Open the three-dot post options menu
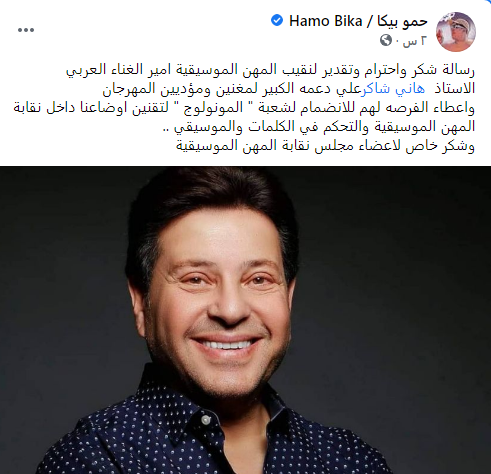Screen dimensions: 491x474 (26, 30)
